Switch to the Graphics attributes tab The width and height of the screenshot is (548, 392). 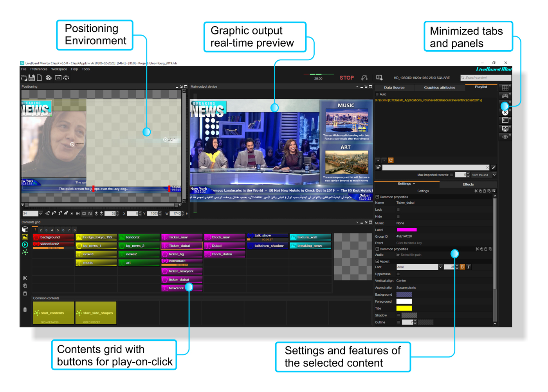point(439,88)
